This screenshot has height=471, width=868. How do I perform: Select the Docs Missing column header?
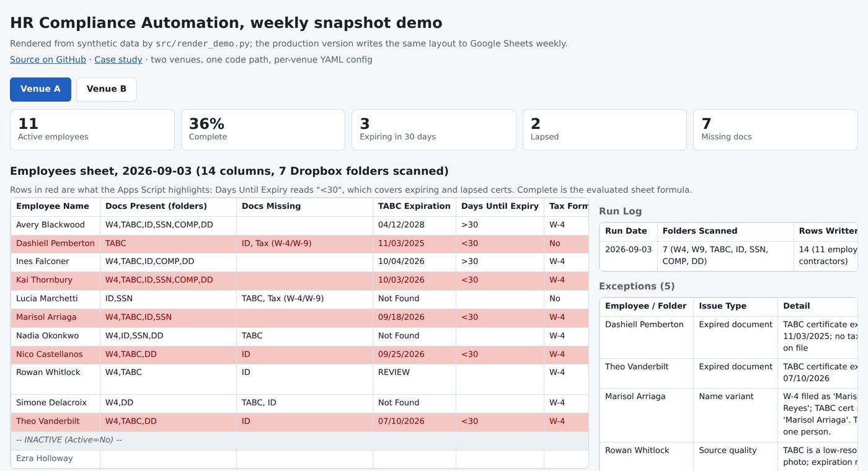[304, 207]
